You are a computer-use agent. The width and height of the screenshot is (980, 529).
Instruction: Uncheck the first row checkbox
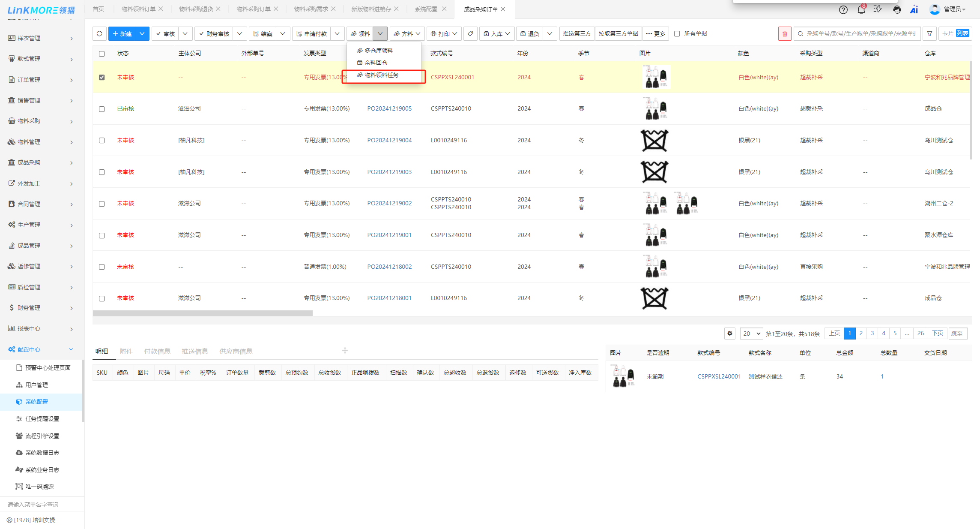[x=102, y=78]
